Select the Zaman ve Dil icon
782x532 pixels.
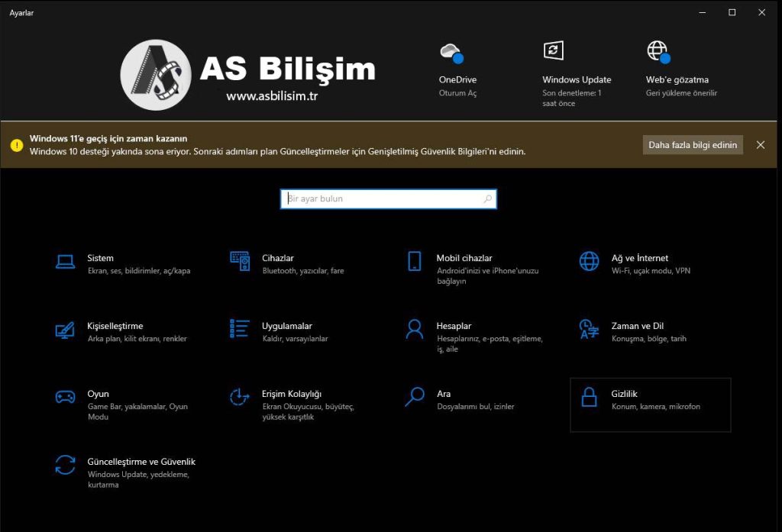tap(589, 330)
